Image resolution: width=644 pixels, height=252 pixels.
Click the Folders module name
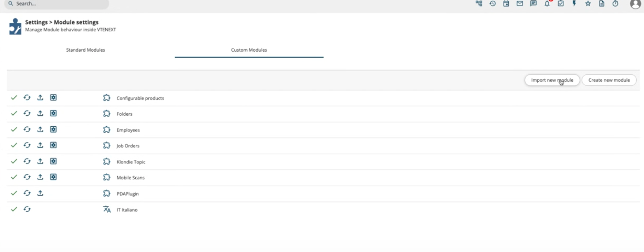pos(124,114)
